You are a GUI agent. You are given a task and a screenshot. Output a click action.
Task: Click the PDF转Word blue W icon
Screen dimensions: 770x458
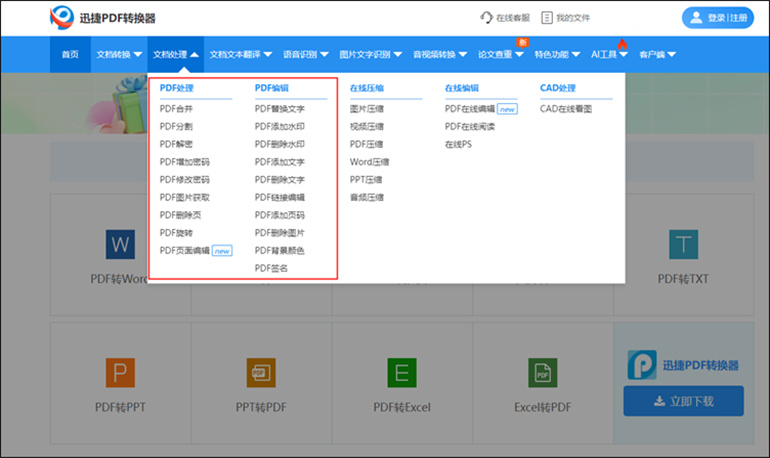tap(120, 244)
